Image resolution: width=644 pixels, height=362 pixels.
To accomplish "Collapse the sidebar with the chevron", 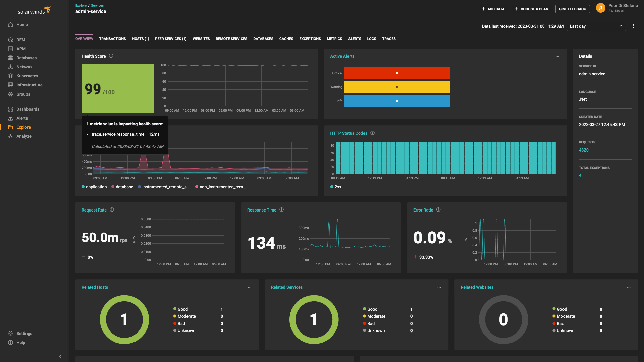I will tap(60, 356).
